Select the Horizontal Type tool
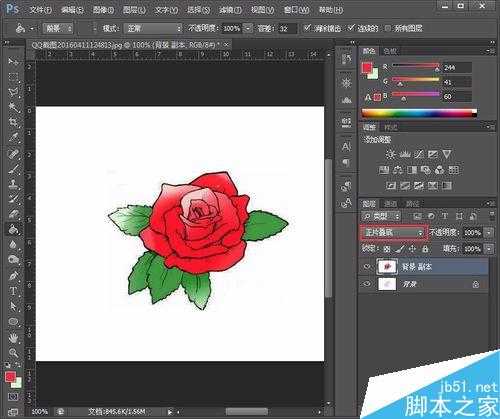Screen dimensions: 500x419 point(13,291)
